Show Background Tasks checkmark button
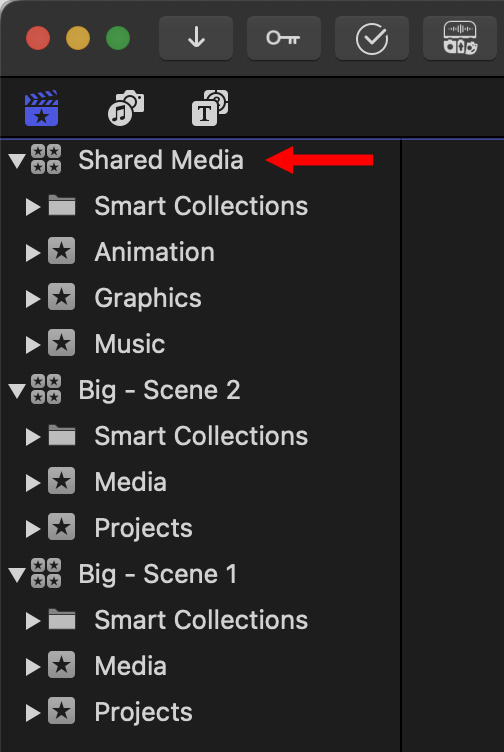 click(372, 38)
